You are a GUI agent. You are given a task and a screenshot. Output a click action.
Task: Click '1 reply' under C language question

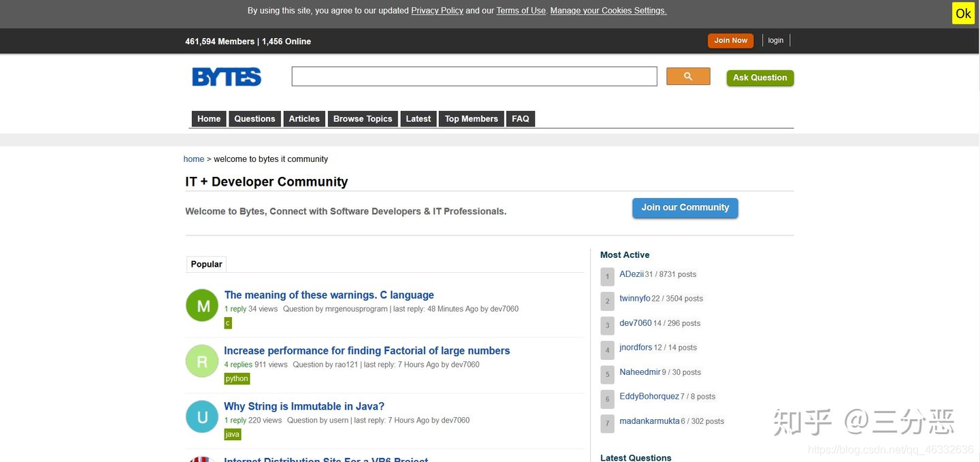tap(235, 309)
